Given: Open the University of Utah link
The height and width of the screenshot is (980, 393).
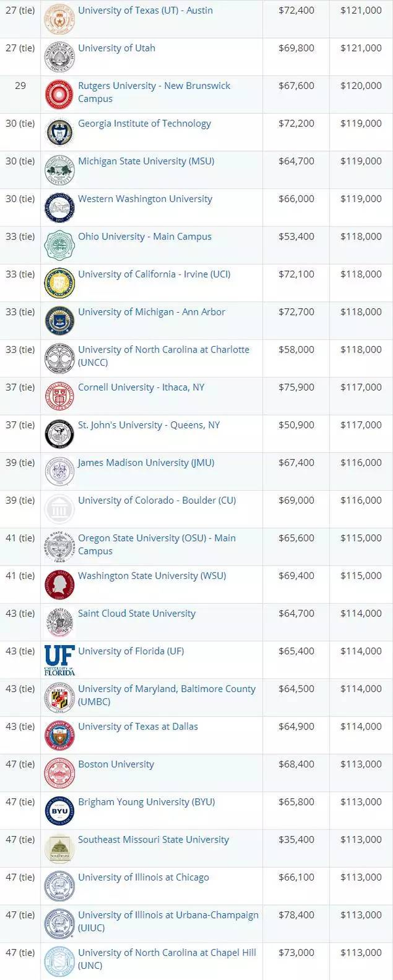Looking at the screenshot, I should 117,48.
